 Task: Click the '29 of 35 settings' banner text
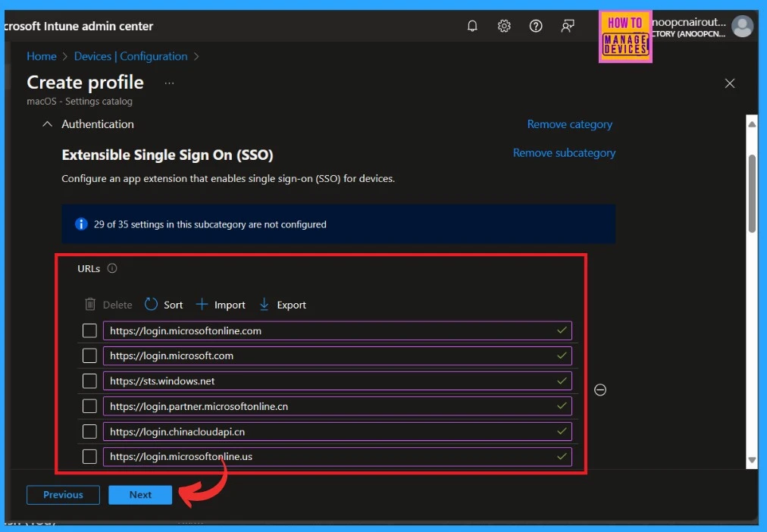click(210, 224)
